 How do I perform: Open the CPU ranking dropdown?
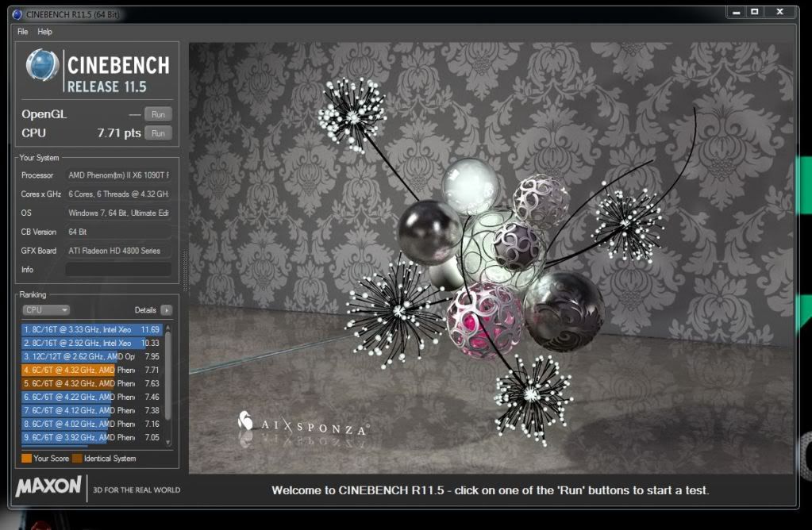(x=46, y=310)
